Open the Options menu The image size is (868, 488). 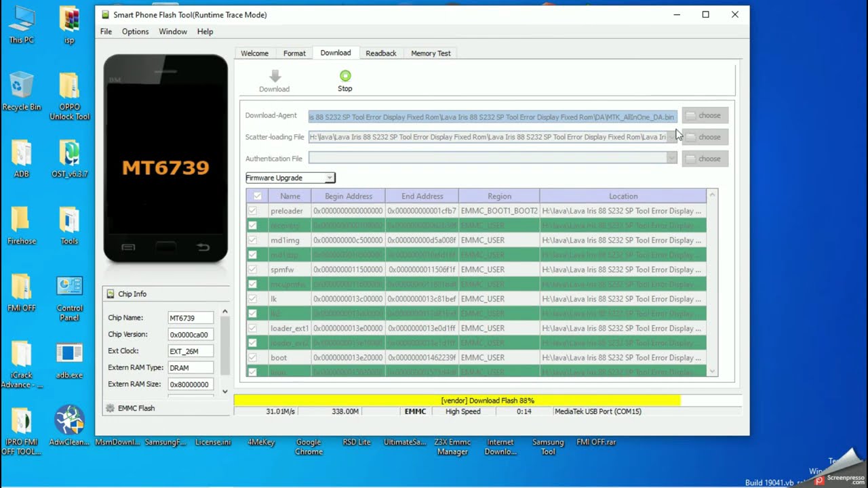click(x=135, y=32)
